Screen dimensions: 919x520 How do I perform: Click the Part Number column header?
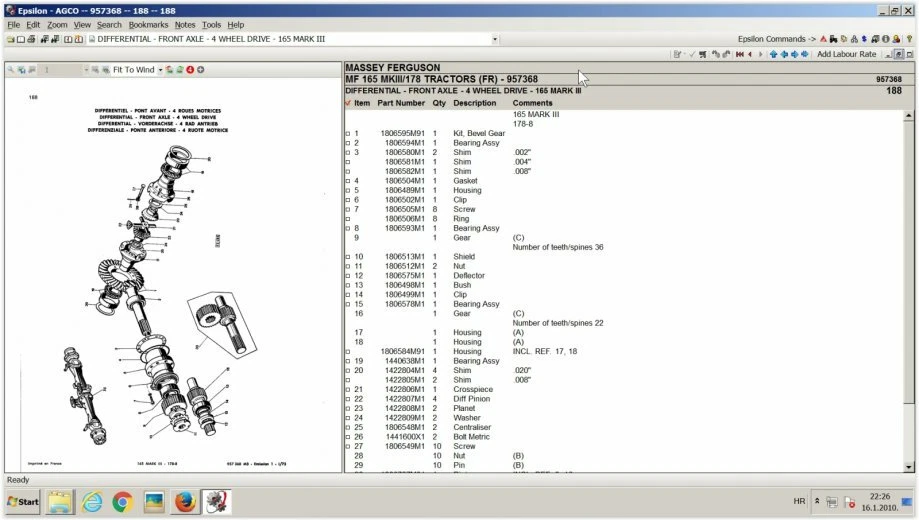(x=401, y=103)
